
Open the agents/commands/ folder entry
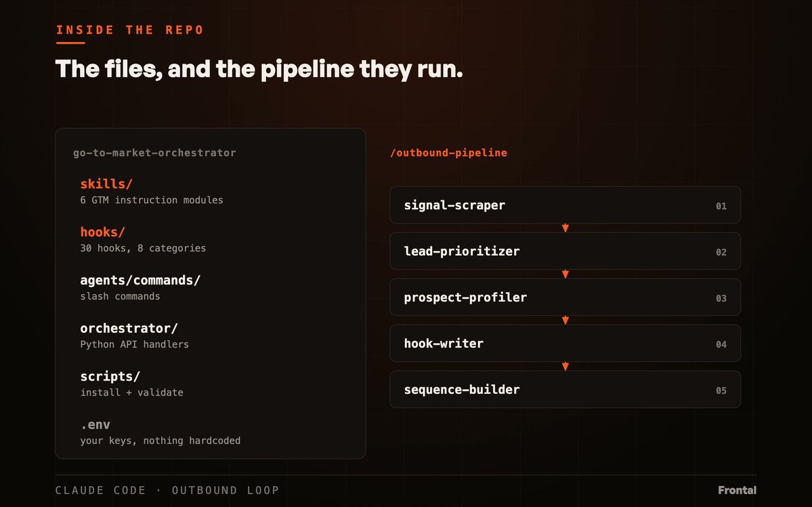pyautogui.click(x=140, y=280)
